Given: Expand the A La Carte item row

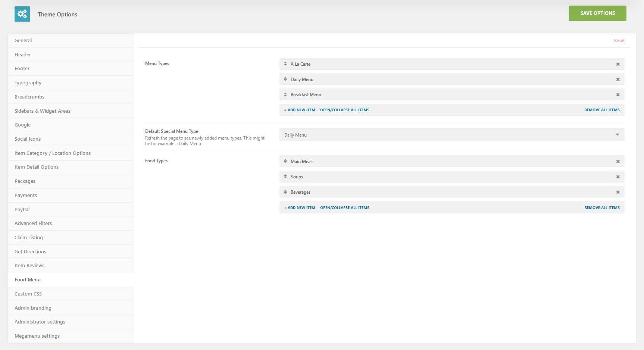Looking at the screenshot, I should [452, 64].
